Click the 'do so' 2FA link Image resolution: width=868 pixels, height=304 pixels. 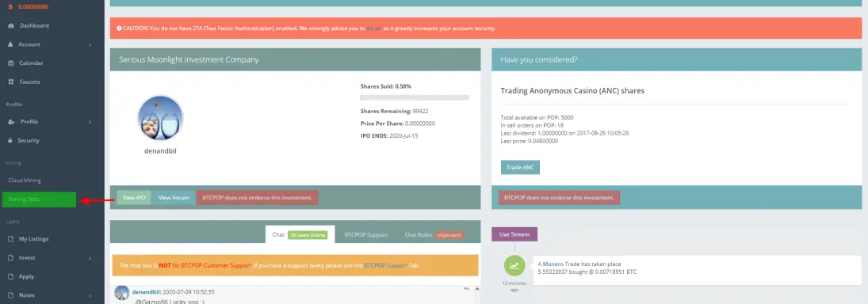[x=373, y=28]
